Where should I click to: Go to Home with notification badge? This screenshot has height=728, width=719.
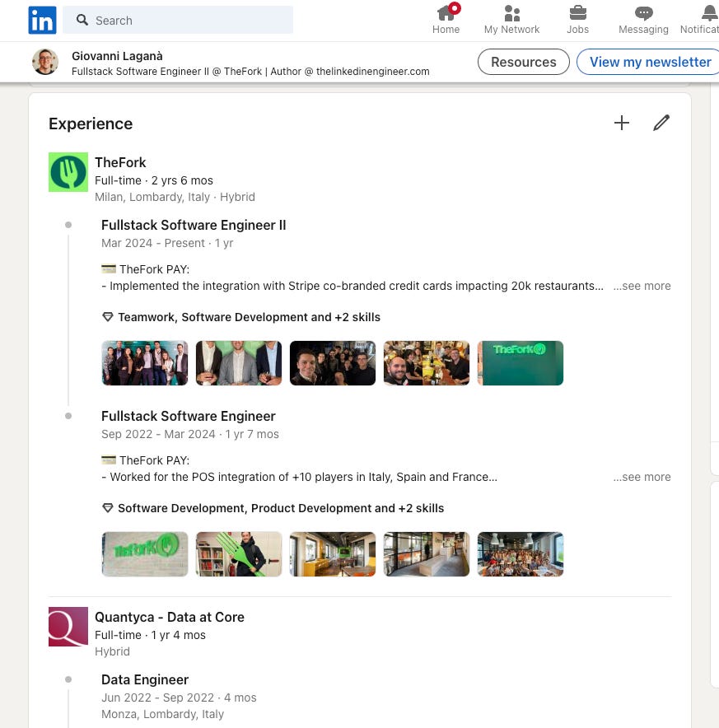(x=446, y=19)
